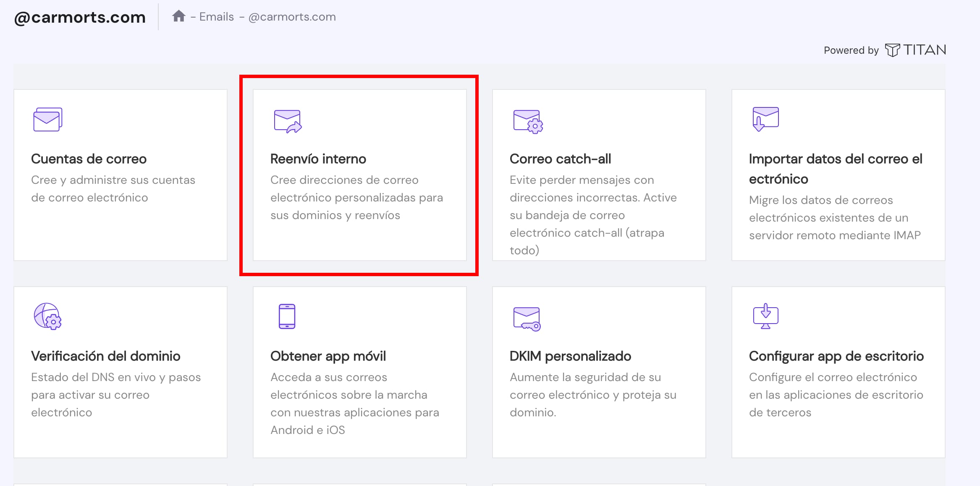Image resolution: width=980 pixels, height=486 pixels.
Task: Click the Verificación del dominio globe icon
Action: (47, 316)
